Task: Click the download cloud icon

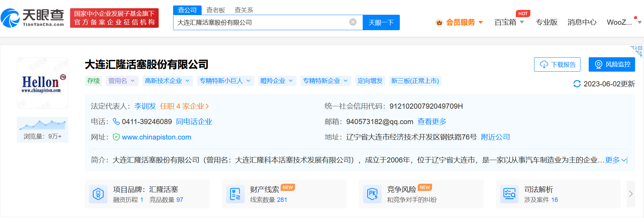Action: [x=544, y=64]
